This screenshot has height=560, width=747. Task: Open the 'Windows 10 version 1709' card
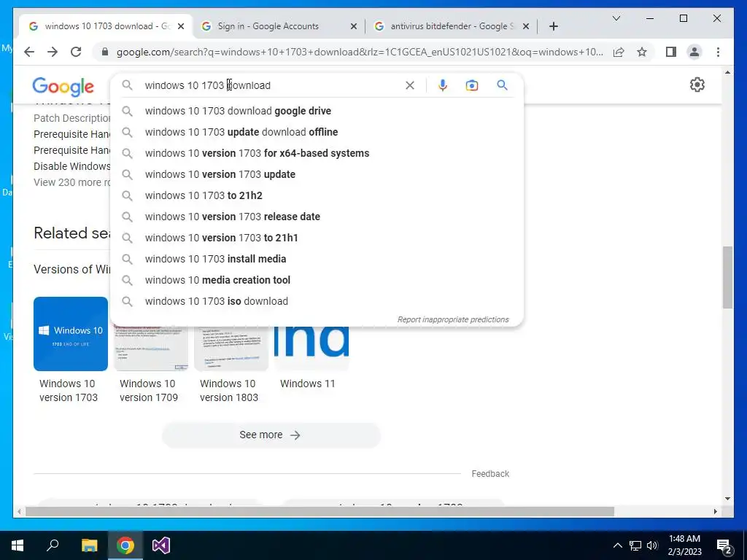coord(150,365)
